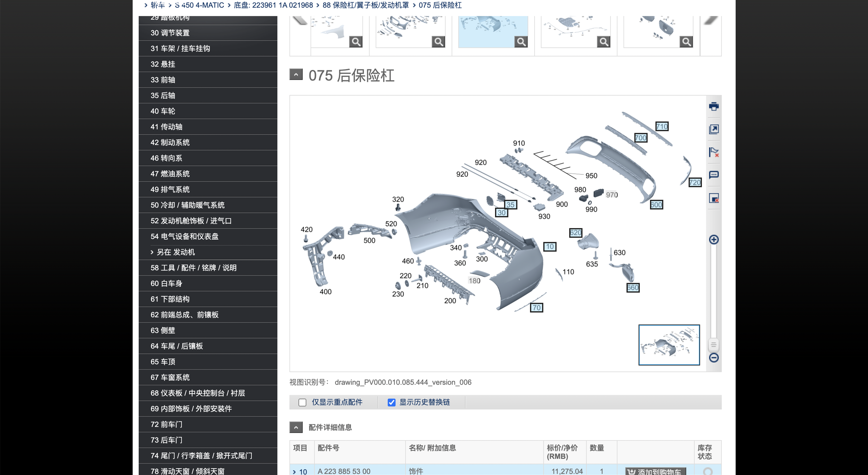868x475 pixels.
Task: Zoom in on the drawing
Action: 713,240
